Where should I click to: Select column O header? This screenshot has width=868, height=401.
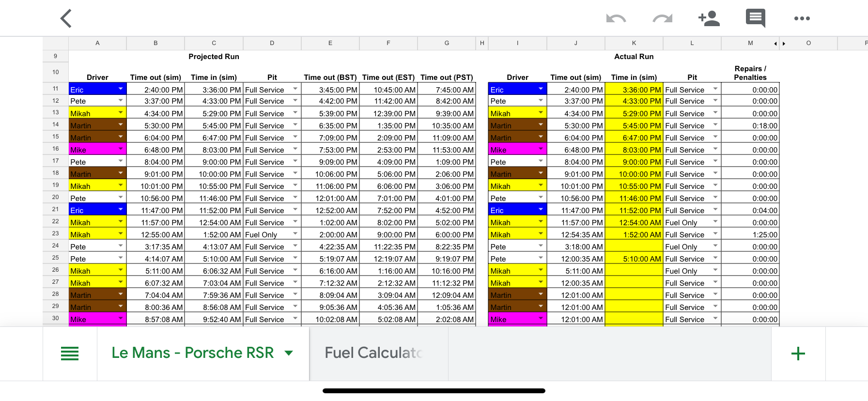tap(808, 43)
